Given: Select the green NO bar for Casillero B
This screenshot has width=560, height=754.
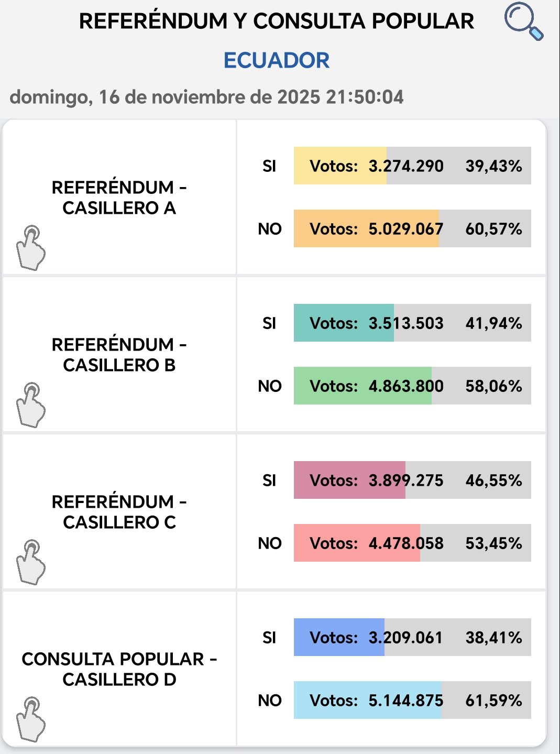Looking at the screenshot, I should click(363, 386).
